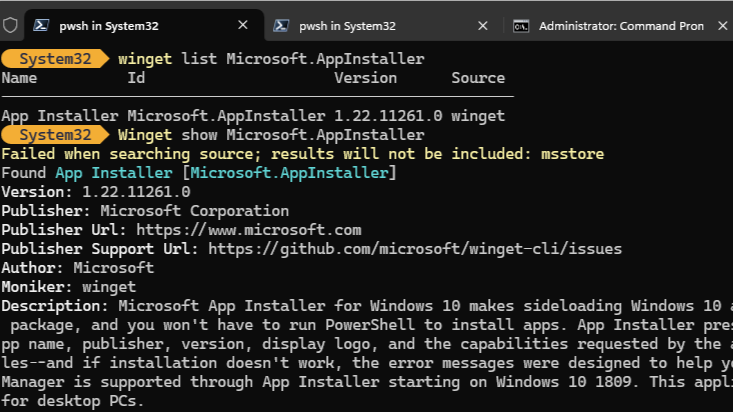Click the "winget list Microsoft.AppInstaller" command text
Image resolution: width=733 pixels, height=412 pixels.
click(x=271, y=59)
